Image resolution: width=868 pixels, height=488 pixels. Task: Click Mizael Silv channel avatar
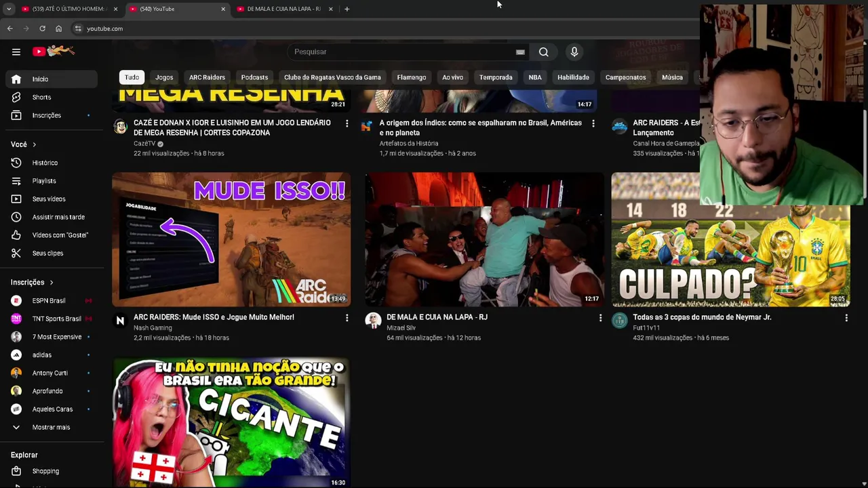click(x=373, y=321)
